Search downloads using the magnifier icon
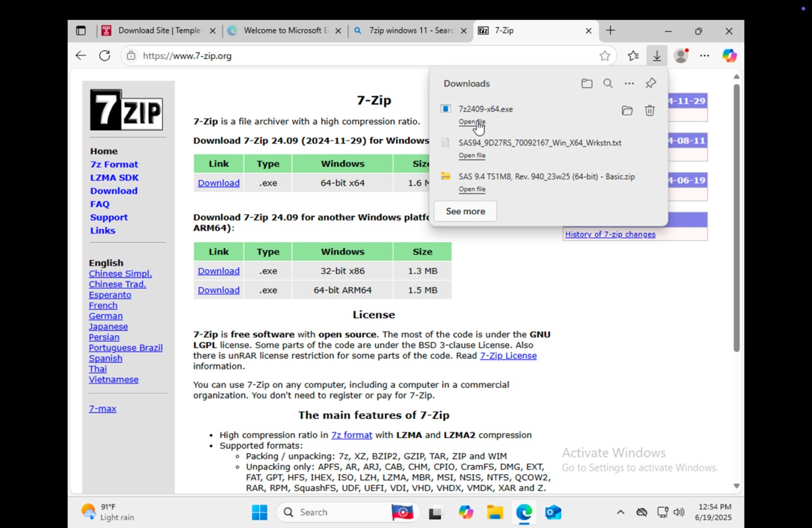Screen dimensions: 812x528 (x=608, y=84)
